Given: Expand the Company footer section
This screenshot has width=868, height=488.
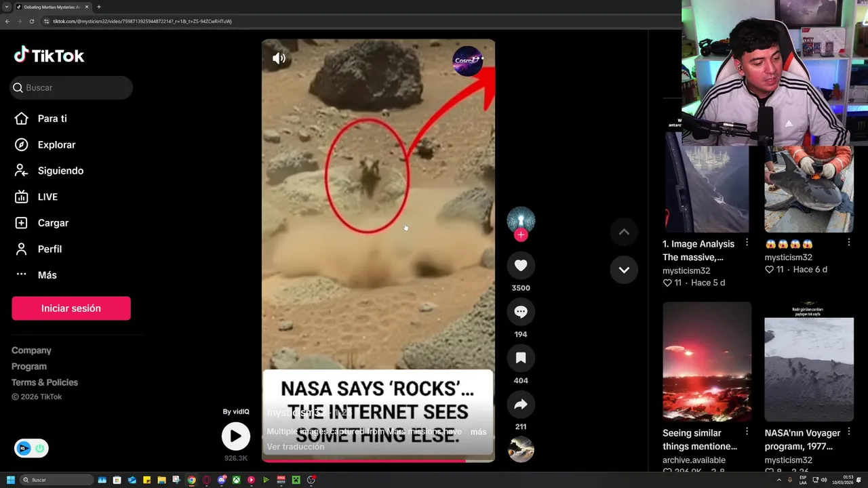Looking at the screenshot, I should coord(31,350).
